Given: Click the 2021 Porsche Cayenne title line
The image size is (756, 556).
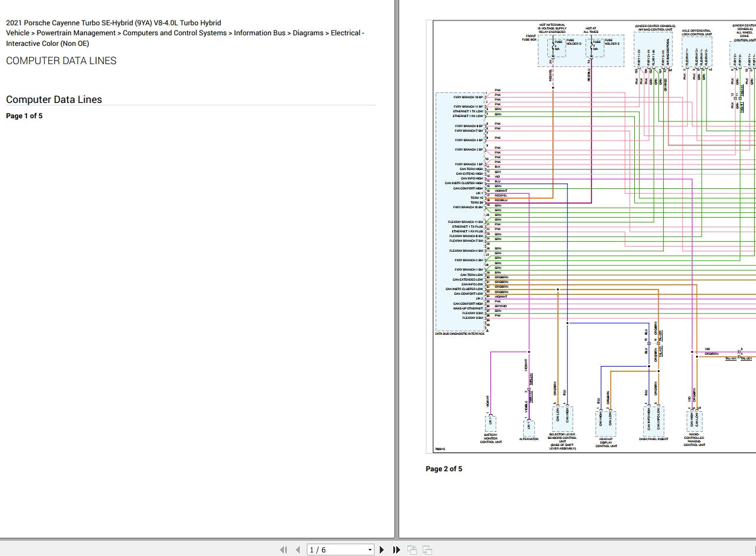Looking at the screenshot, I should [x=113, y=23].
